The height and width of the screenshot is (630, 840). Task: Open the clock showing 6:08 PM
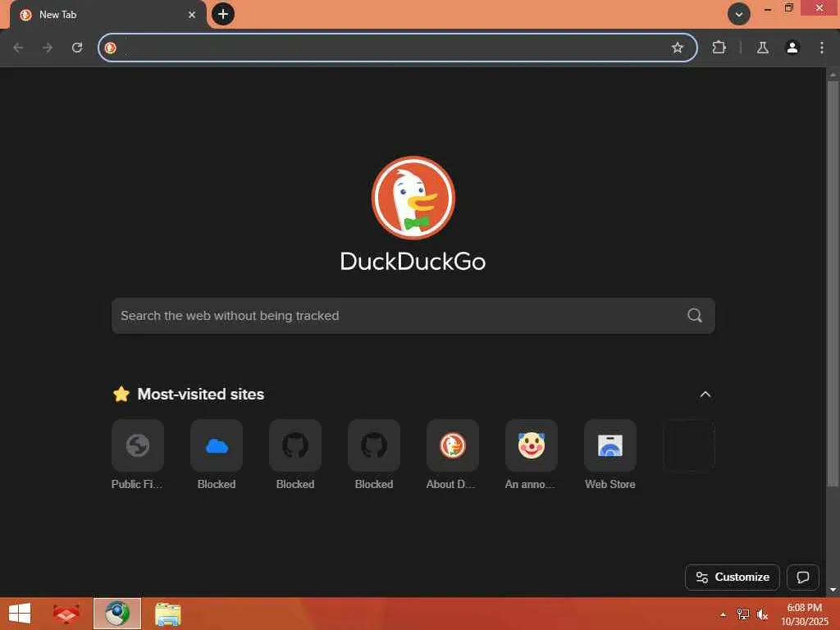[x=804, y=614]
